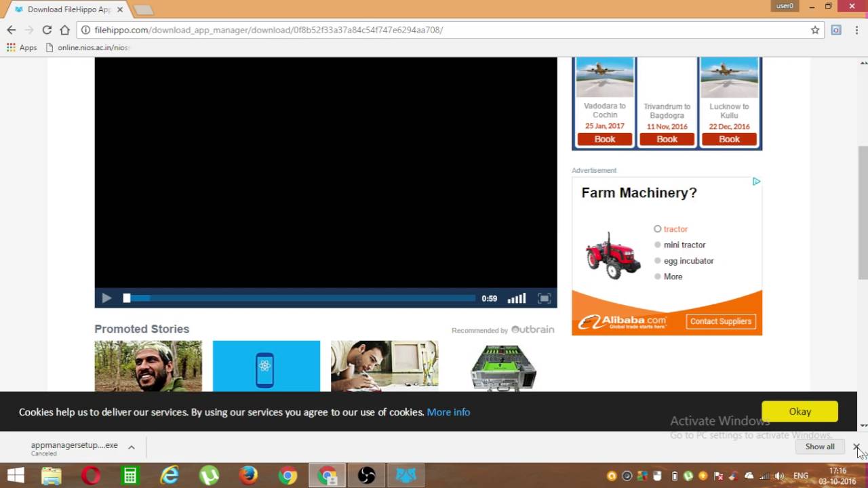The height and width of the screenshot is (488, 868).
Task: Open the promoted story with phone icon
Action: pyautogui.click(x=266, y=366)
